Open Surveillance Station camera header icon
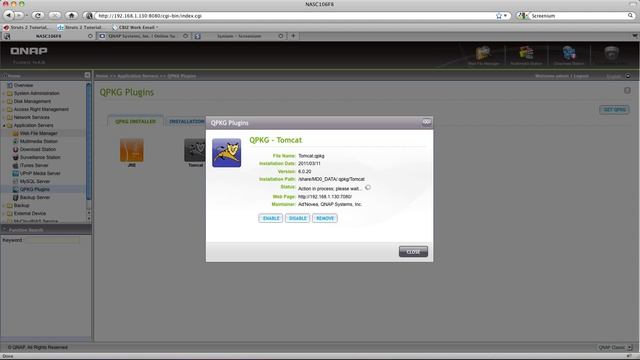Screen dimensions: 640x360 pyautogui.click(x=611, y=53)
